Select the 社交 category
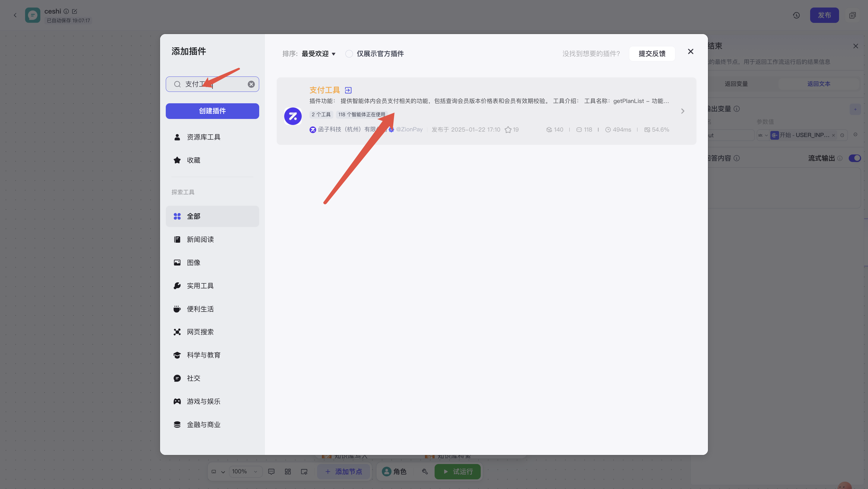Viewport: 868px width, 489px height. (x=212, y=378)
